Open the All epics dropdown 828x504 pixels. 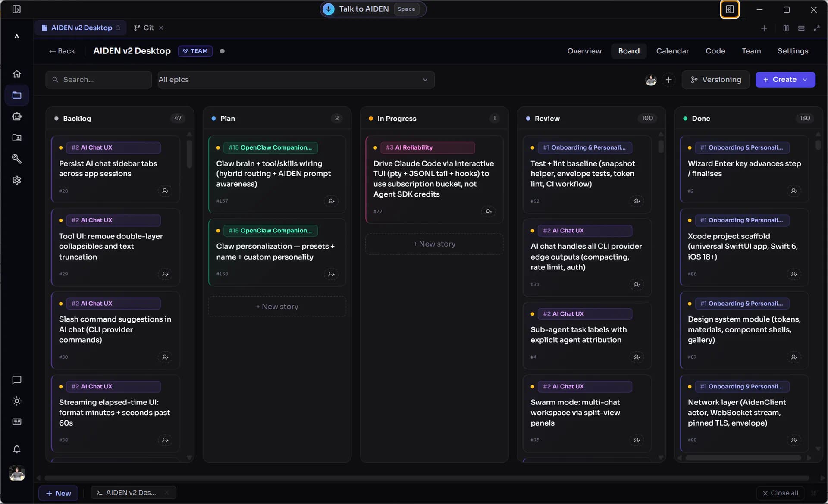[296, 80]
